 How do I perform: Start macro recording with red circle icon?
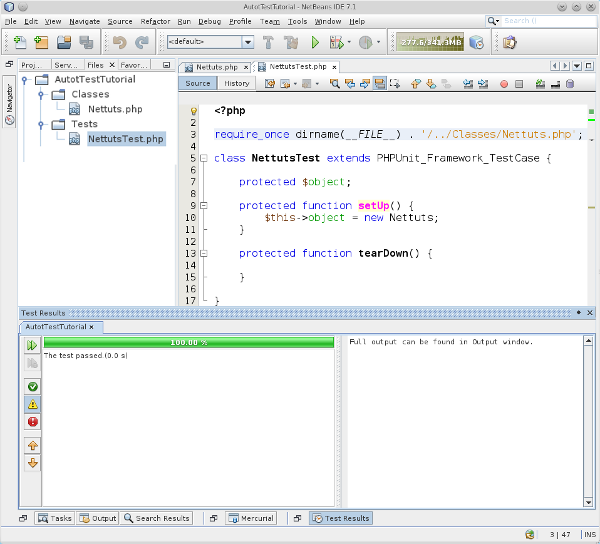(504, 84)
